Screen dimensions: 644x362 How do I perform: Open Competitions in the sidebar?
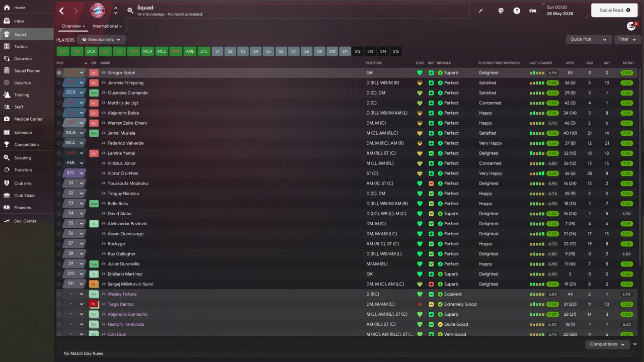coord(27,145)
